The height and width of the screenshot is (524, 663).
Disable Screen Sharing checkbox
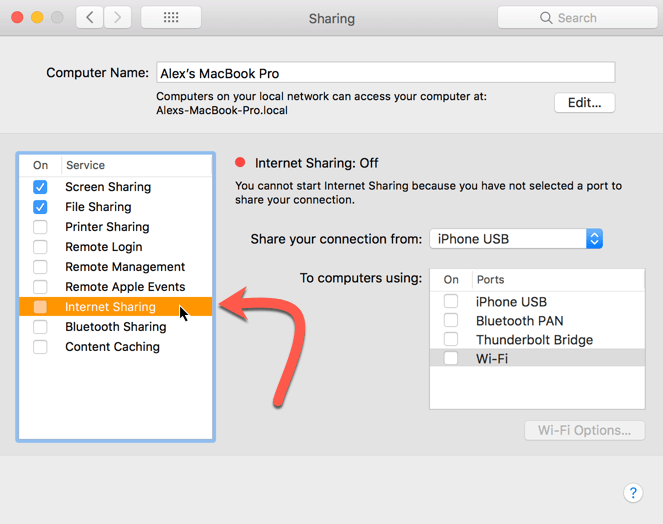point(40,187)
